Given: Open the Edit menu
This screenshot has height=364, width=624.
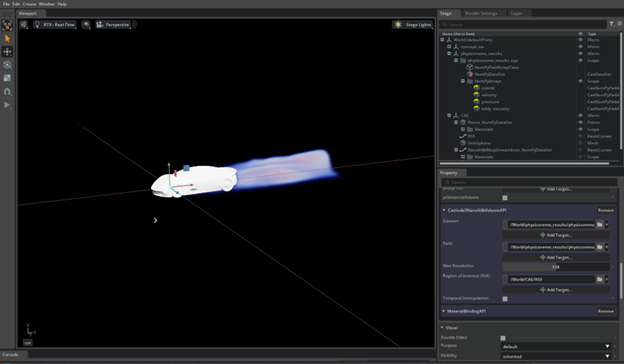Looking at the screenshot, I should click(x=16, y=4).
